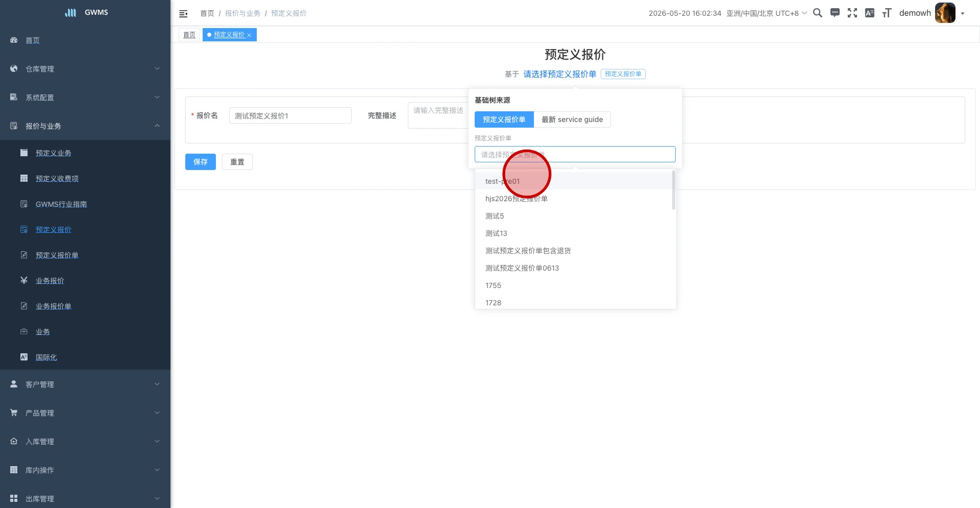Click the 保存 button
This screenshot has width=980, height=508.
[x=201, y=162]
